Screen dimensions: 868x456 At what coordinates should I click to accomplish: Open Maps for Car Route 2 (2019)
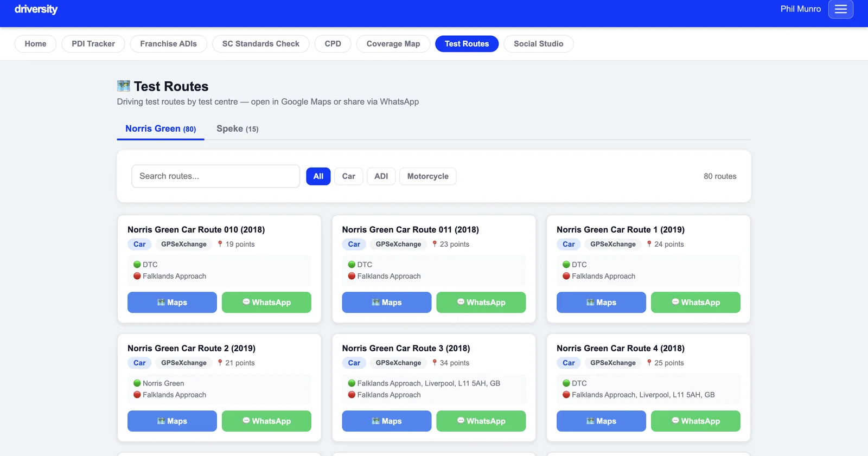[x=172, y=421]
